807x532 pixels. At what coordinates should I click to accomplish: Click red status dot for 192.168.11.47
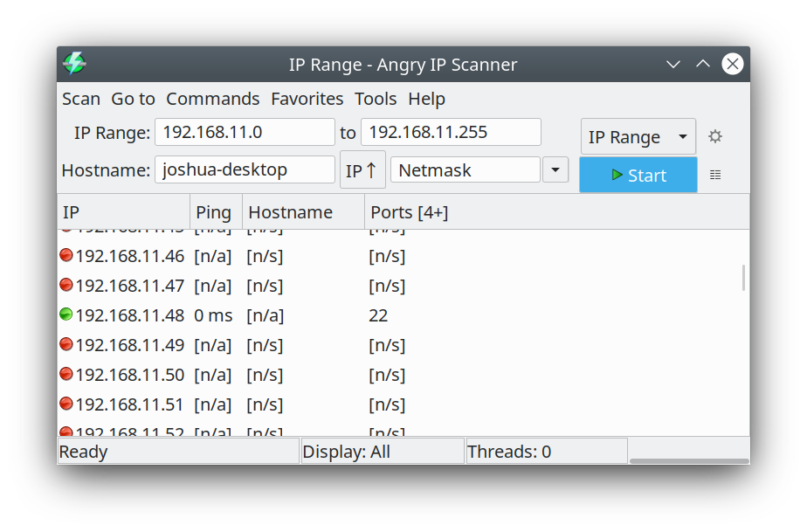66,285
